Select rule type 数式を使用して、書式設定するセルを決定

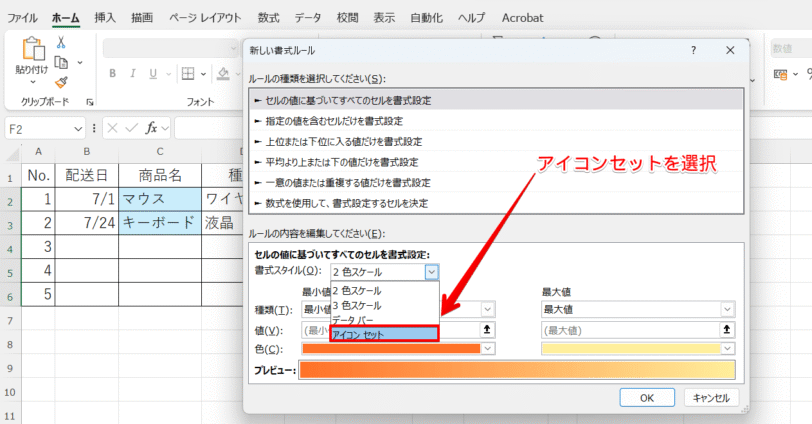click(x=496, y=203)
